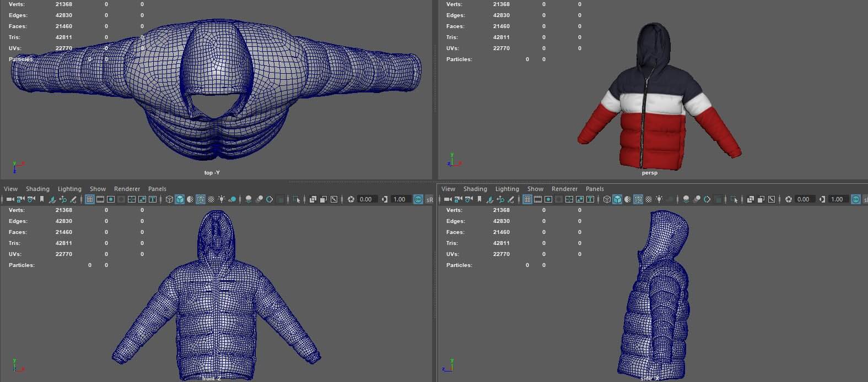Toggle Wireframe on Shaded in front view
This screenshot has width=868, height=382.
pyautogui.click(x=201, y=199)
